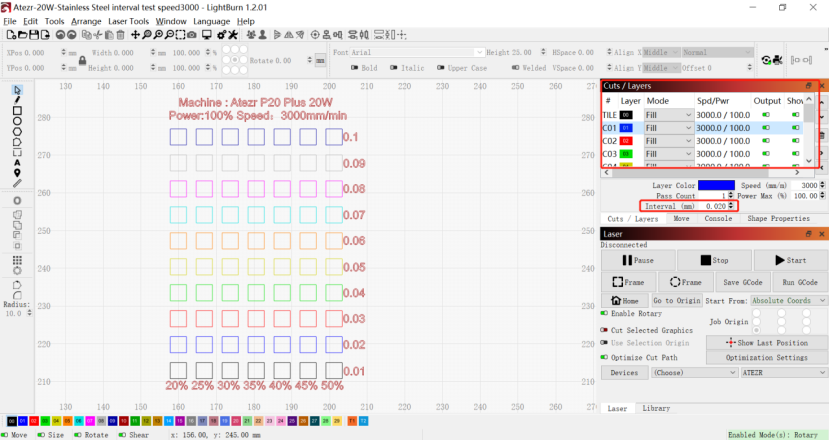
Task: Toggle Show switch for C02 layer
Action: (796, 141)
